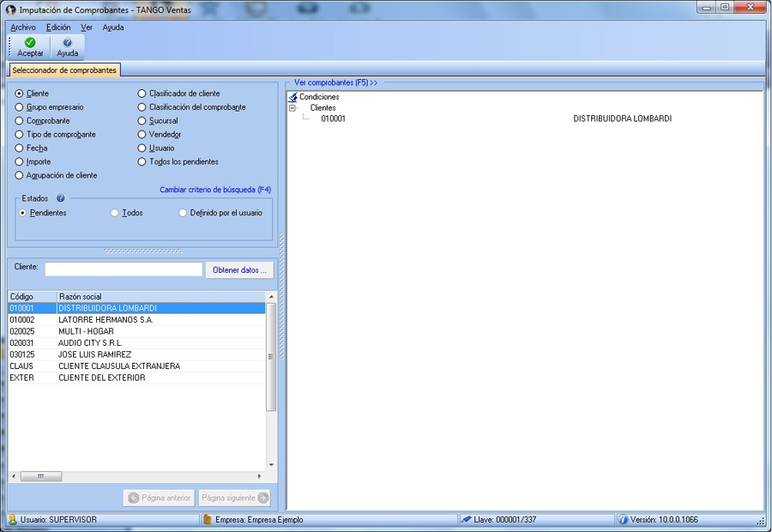
Task: Select the Usuario radio option
Action: (x=142, y=148)
